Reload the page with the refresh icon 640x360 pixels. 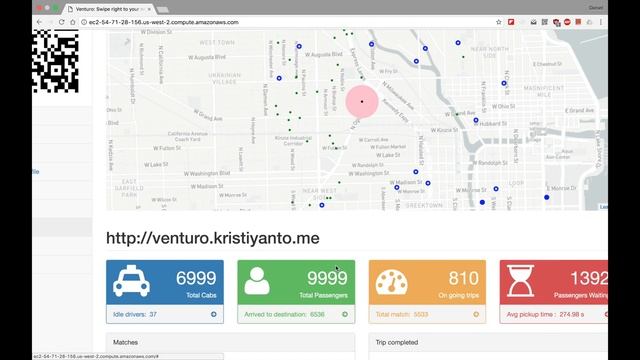(62, 22)
